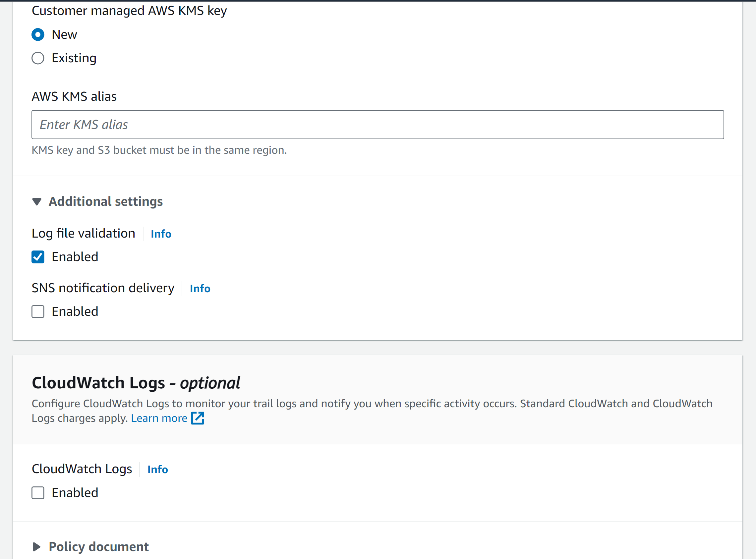756x559 pixels.
Task: Click the "New" radio option label
Action: pyautogui.click(x=64, y=34)
